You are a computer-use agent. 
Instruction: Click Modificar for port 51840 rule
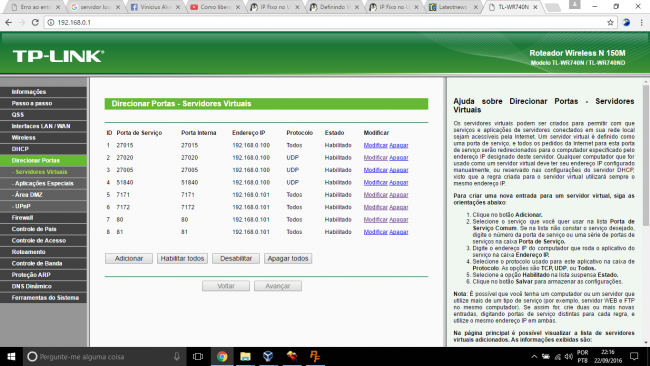pos(376,182)
